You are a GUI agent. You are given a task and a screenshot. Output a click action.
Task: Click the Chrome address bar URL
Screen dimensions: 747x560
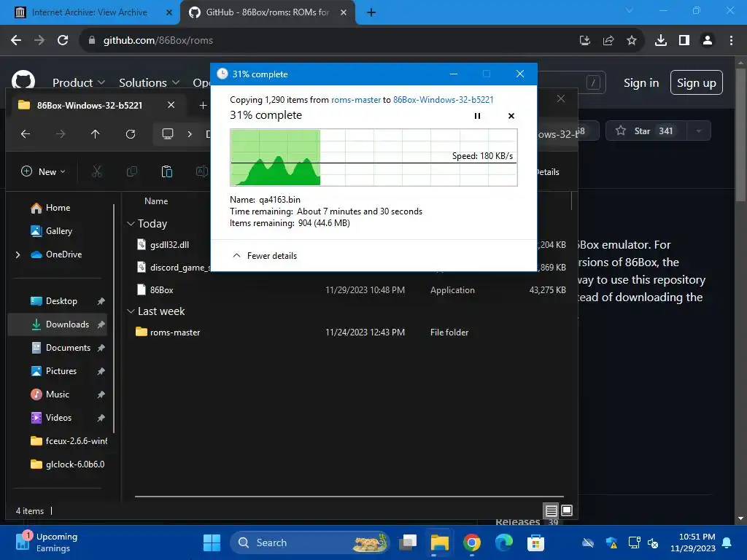[x=158, y=41]
